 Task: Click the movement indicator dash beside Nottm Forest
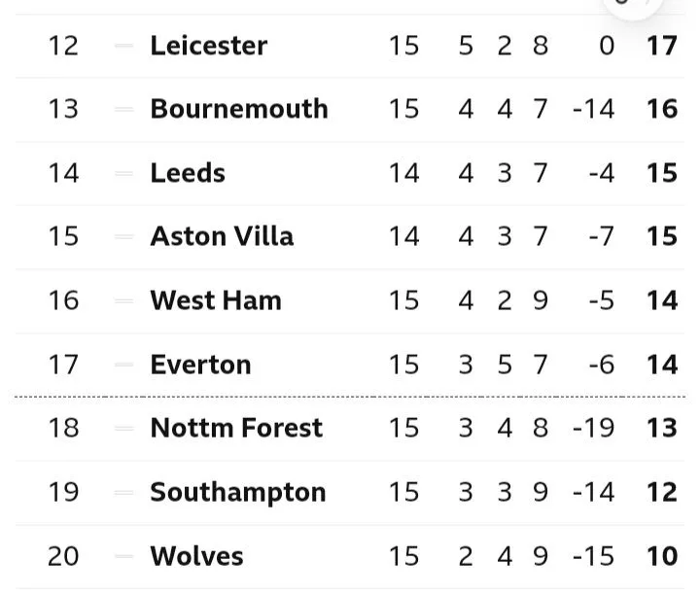(x=123, y=428)
